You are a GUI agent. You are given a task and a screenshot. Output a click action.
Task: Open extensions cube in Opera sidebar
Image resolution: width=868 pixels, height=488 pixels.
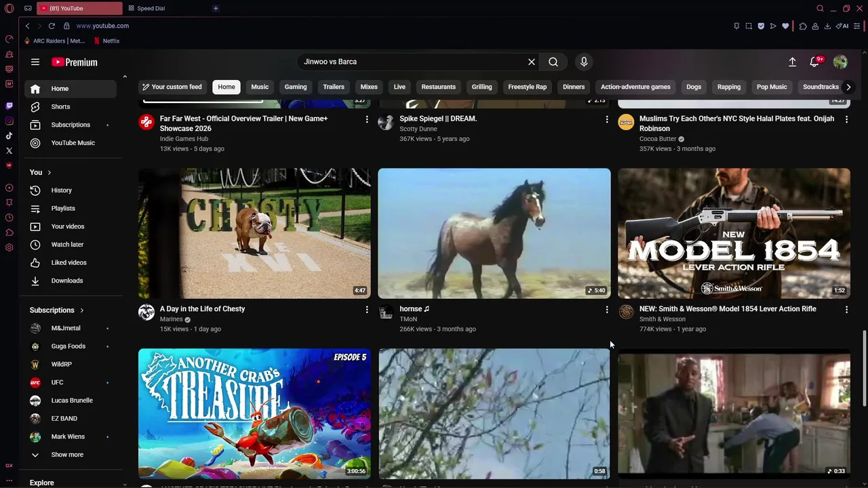pyautogui.click(x=9, y=232)
